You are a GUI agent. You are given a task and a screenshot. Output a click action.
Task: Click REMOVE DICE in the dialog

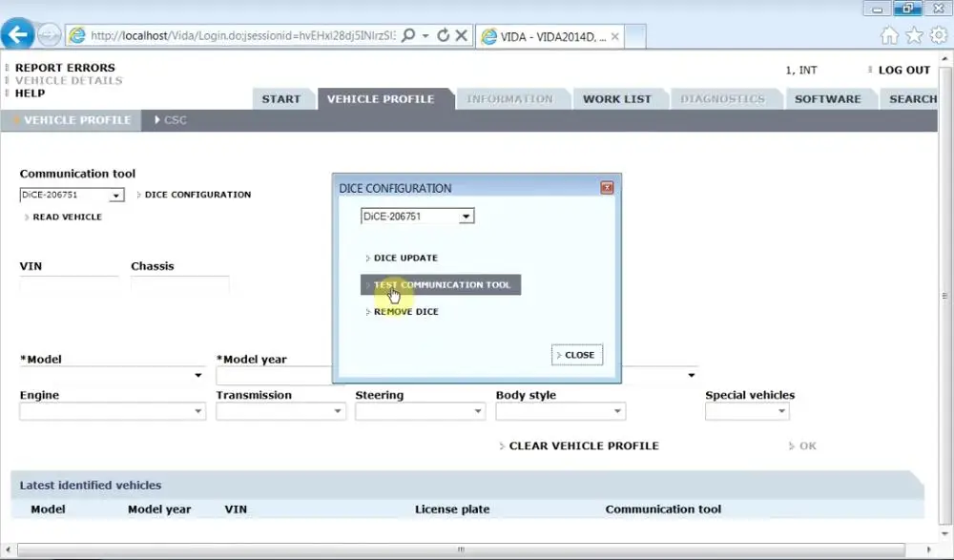point(405,312)
